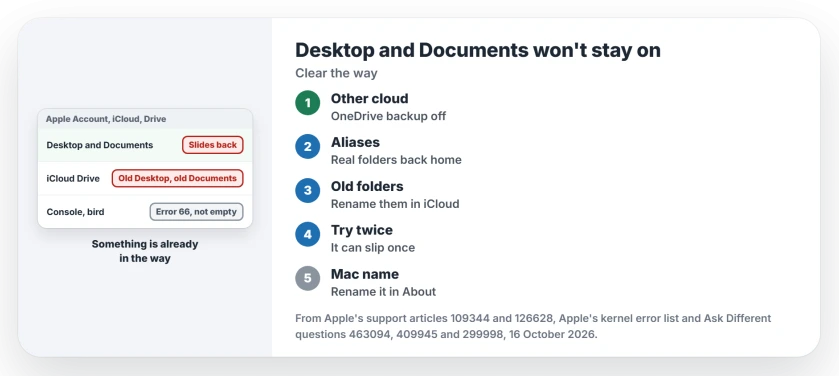Select the "Old folders" step title

pos(367,186)
